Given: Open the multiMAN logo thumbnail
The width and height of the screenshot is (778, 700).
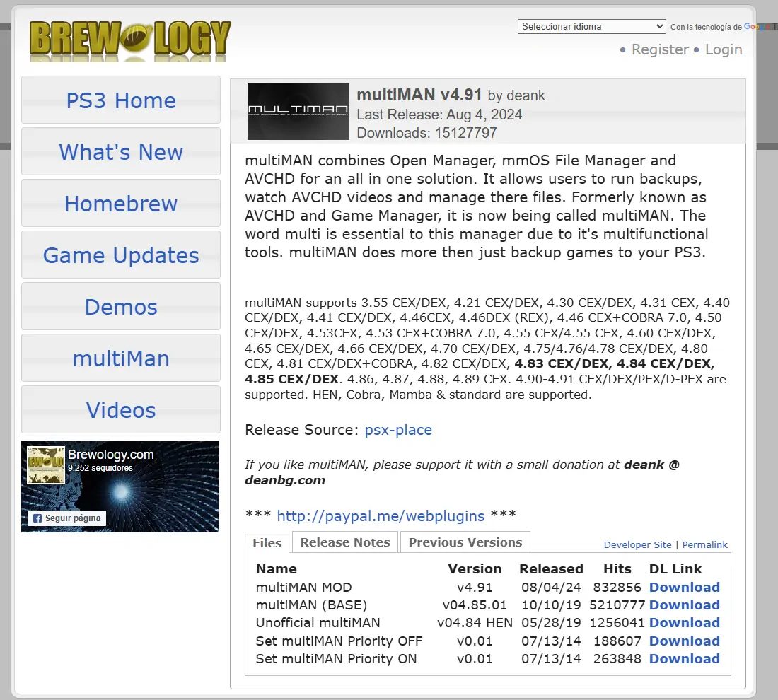Looking at the screenshot, I should pos(298,112).
